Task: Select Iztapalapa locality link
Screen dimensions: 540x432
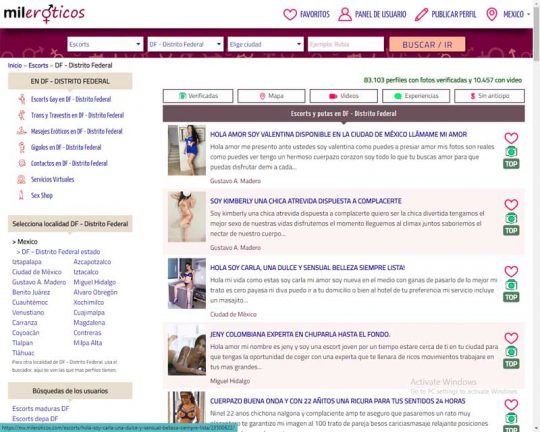Action: click(27, 262)
